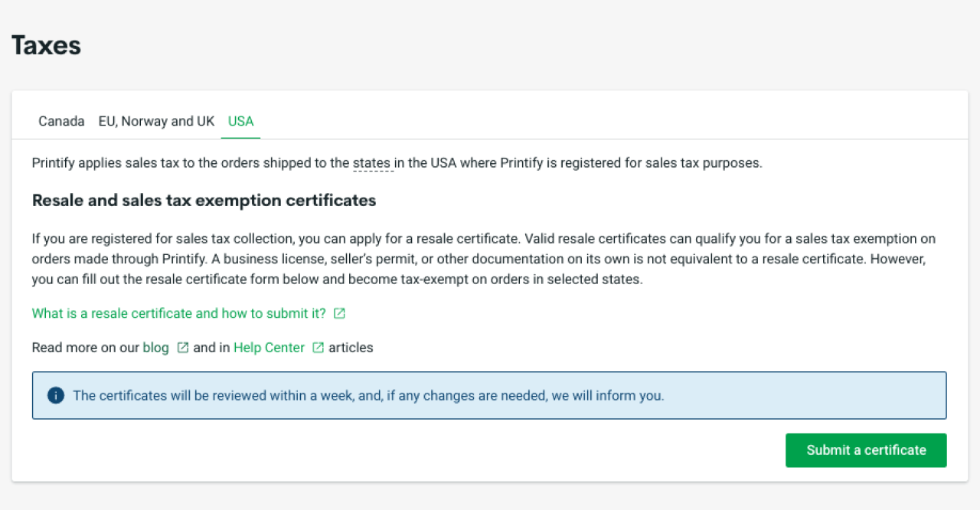Image resolution: width=980 pixels, height=510 pixels.
Task: Click the dotted-underlined "states" word
Action: 372,163
